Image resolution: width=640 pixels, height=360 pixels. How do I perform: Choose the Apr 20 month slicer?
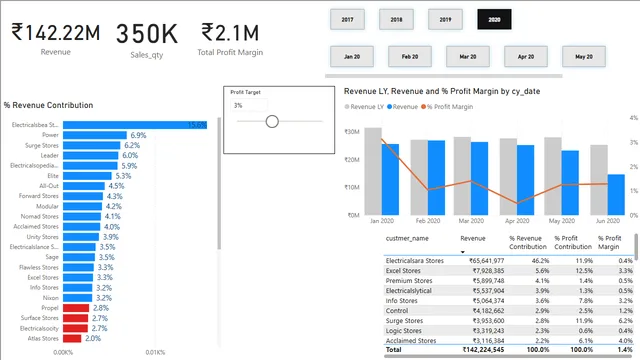click(526, 56)
